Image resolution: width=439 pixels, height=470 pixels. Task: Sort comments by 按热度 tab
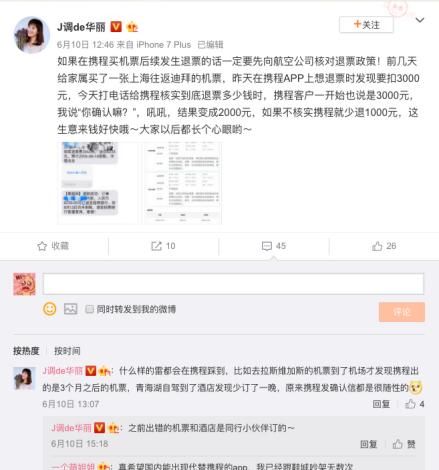click(x=26, y=351)
